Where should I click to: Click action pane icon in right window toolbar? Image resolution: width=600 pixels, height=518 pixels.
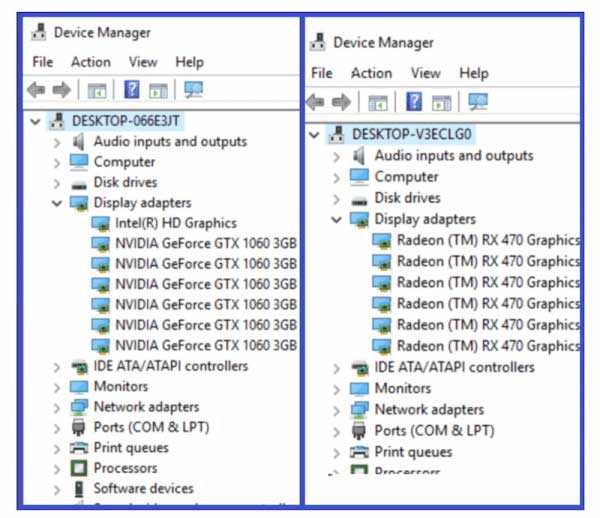pyautogui.click(x=441, y=103)
